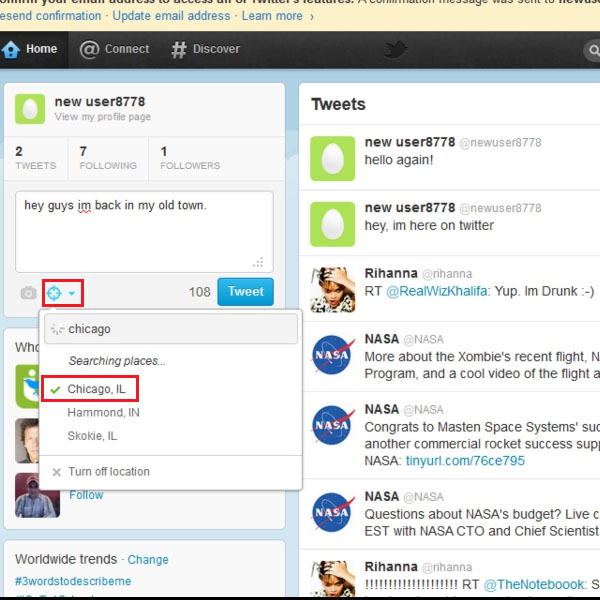Click the Twitter bird logo in the navbar
600x600 pixels.
pyautogui.click(x=396, y=50)
